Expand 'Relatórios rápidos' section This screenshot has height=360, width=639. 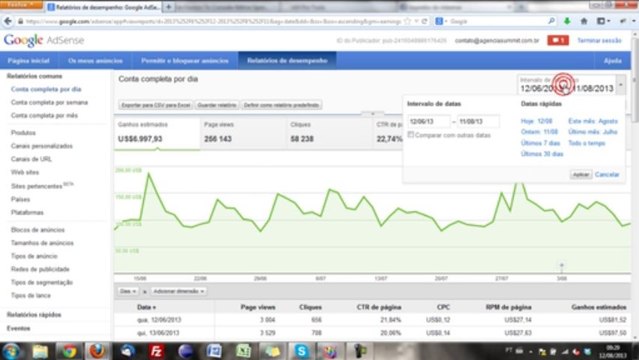click(x=34, y=315)
